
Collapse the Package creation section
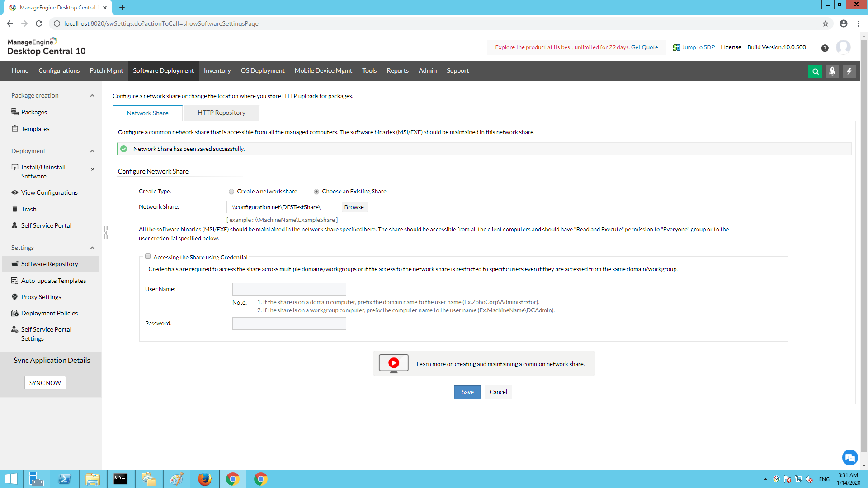(92, 95)
